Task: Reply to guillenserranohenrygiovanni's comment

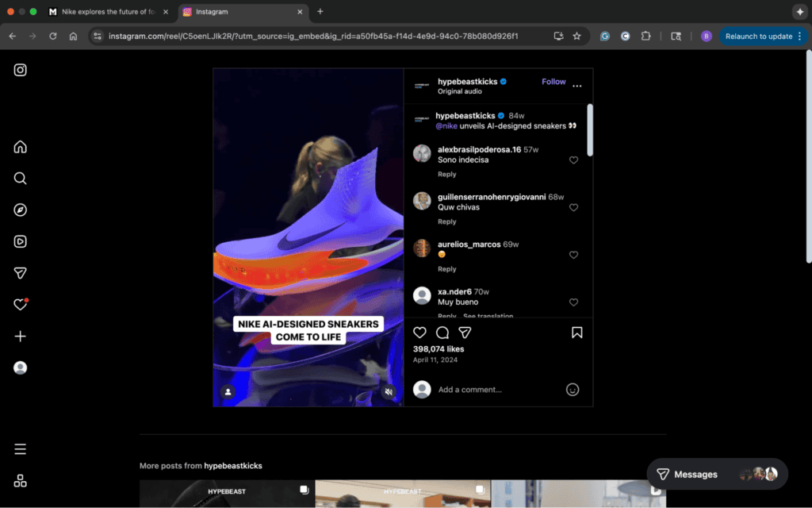Action: coord(447,221)
